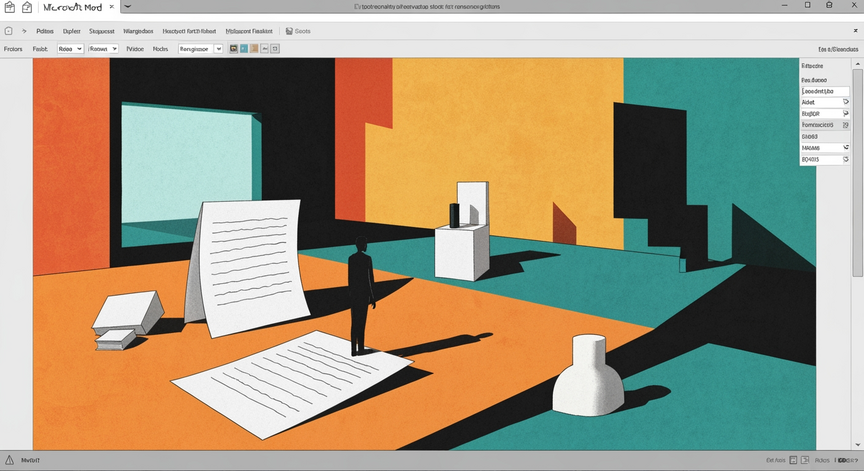The width and height of the screenshot is (864, 471).
Task: Click the Leoodntt.ba input field in side panel
Action: point(825,91)
